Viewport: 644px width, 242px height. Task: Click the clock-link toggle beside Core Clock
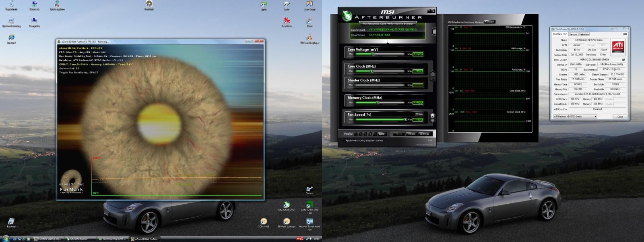[x=433, y=76]
